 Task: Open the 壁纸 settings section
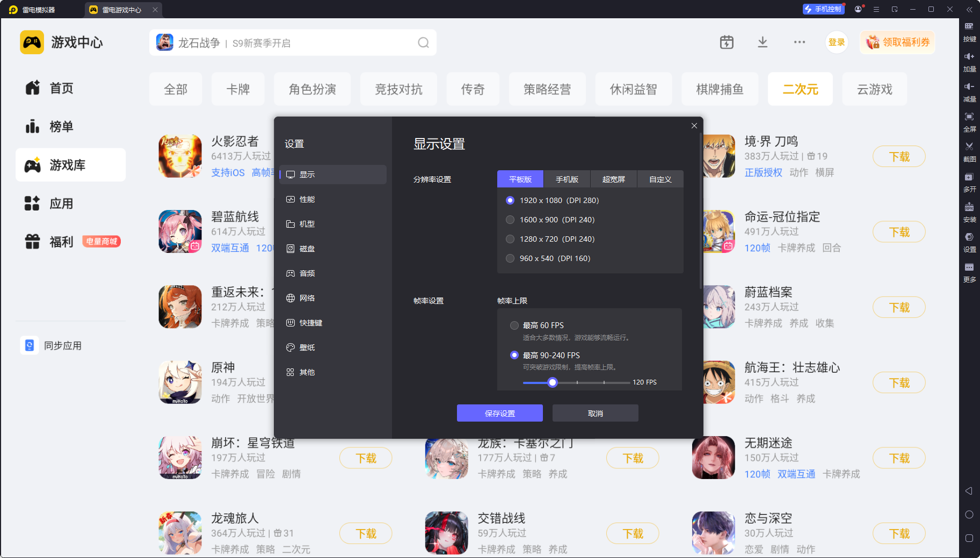(333, 347)
